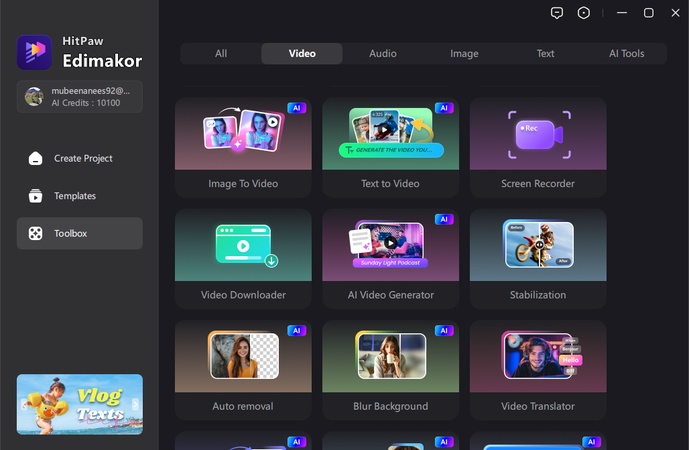Open the Auto removal tool
The image size is (689, 450).
[x=243, y=368]
